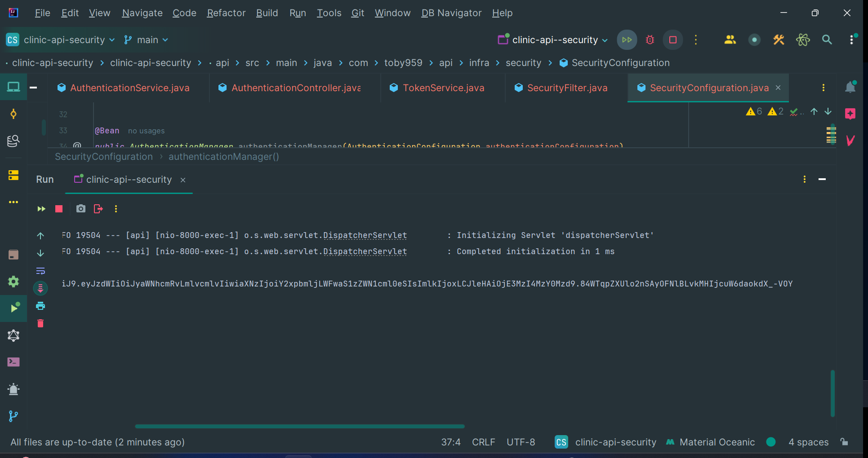Screen dimensions: 868x458
Task: Click CRLF line separator in status bar
Action: (x=484, y=442)
